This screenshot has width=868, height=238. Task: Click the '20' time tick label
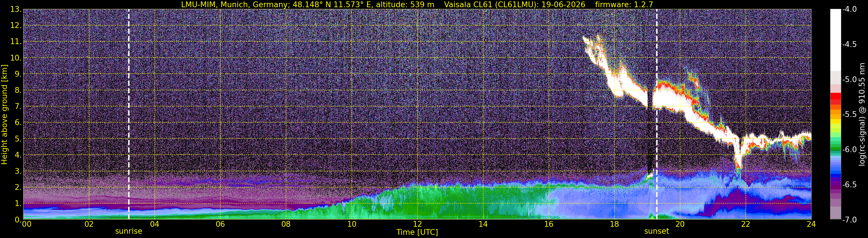point(680,224)
